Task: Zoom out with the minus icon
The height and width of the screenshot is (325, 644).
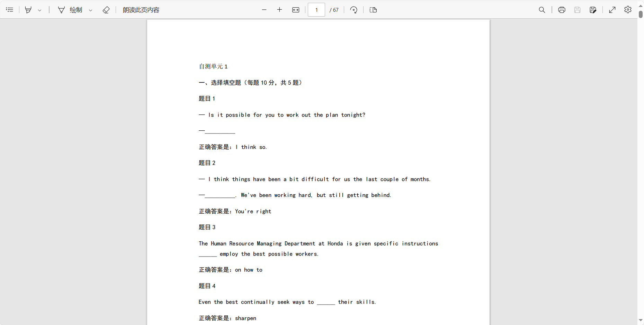Action: [x=264, y=10]
